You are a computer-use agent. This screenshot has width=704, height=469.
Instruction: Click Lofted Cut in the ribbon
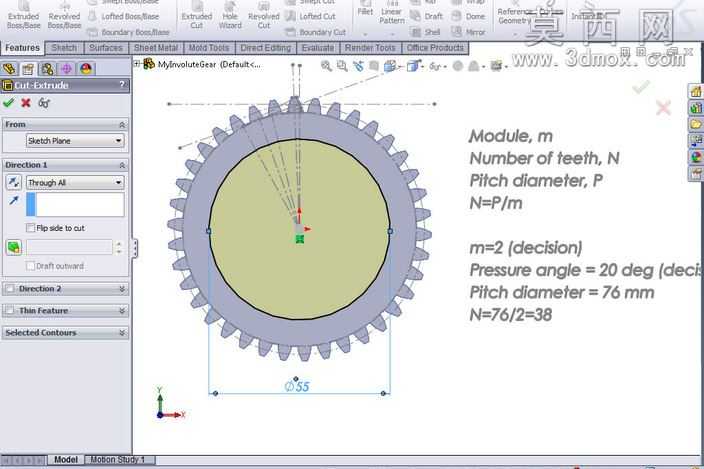tap(311, 16)
